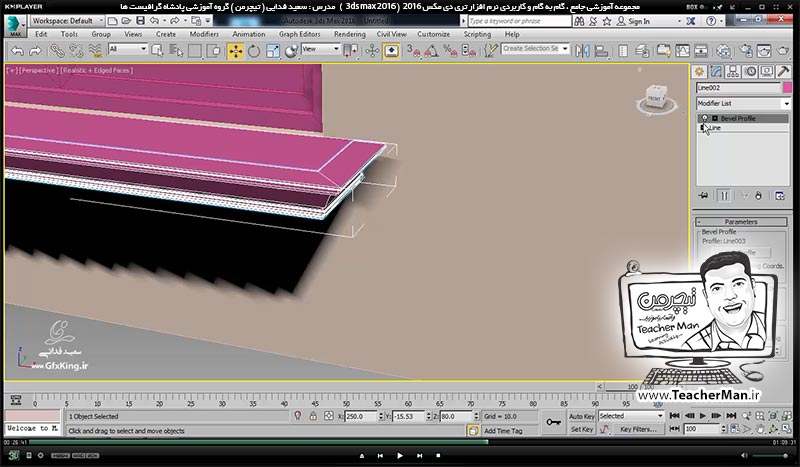Open the Workspace: Default dropdown

coord(67,21)
